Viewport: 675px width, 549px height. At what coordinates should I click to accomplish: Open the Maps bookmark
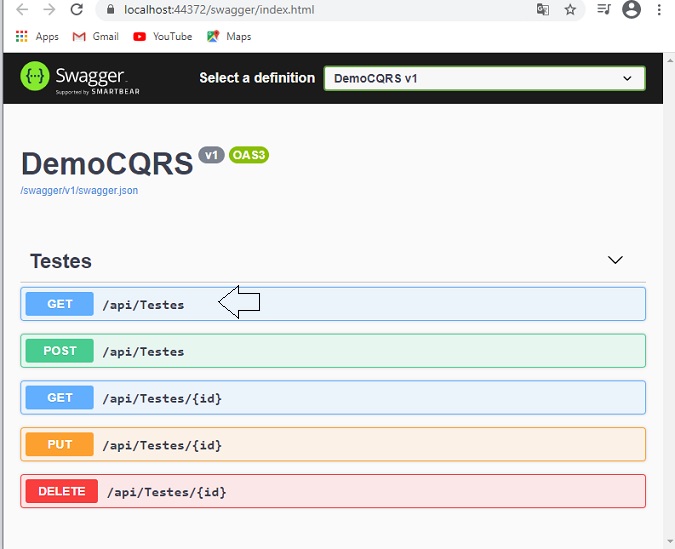point(229,37)
